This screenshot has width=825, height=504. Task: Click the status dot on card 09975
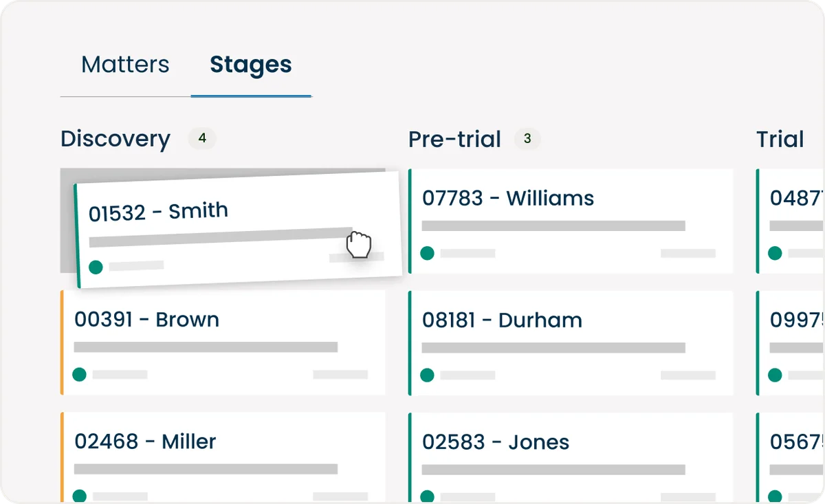point(775,375)
